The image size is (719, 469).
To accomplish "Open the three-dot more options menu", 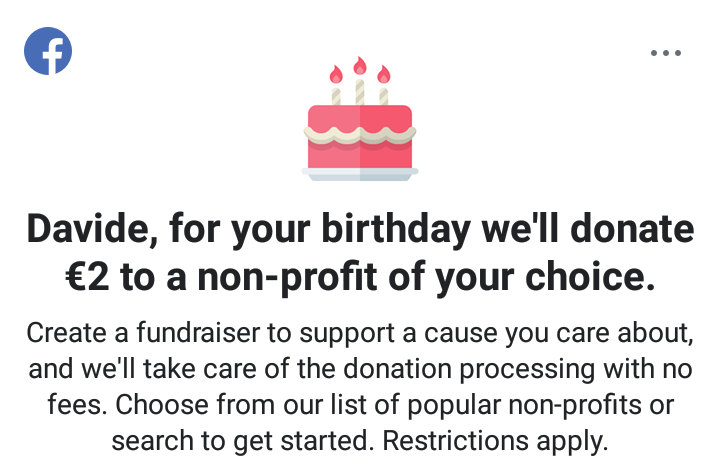I will 666,53.
